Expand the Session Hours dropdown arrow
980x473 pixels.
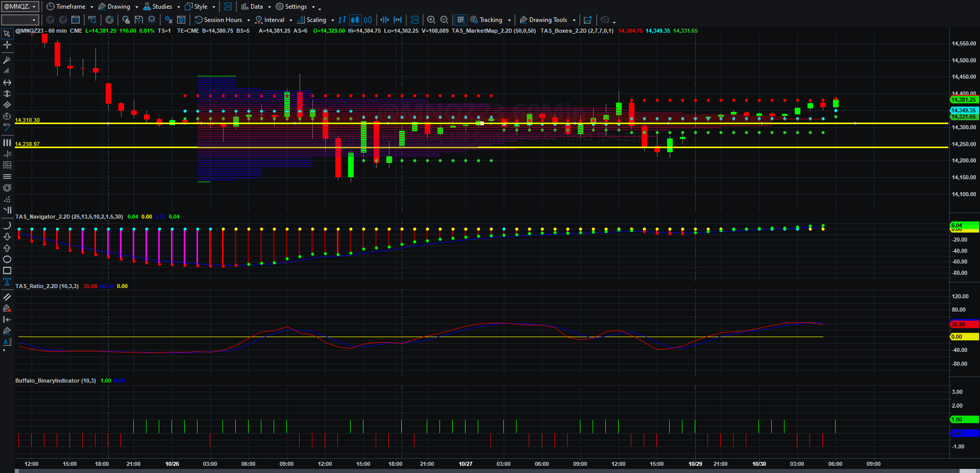[249, 20]
